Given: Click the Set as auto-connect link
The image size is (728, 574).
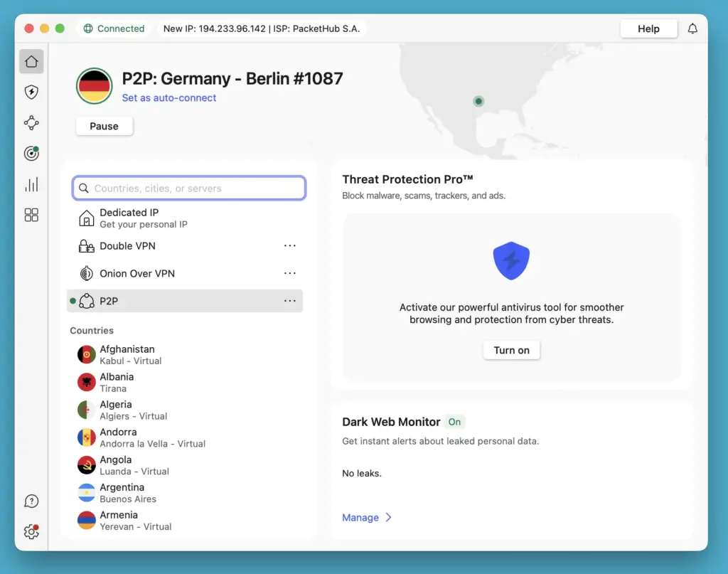Looking at the screenshot, I should tap(169, 98).
